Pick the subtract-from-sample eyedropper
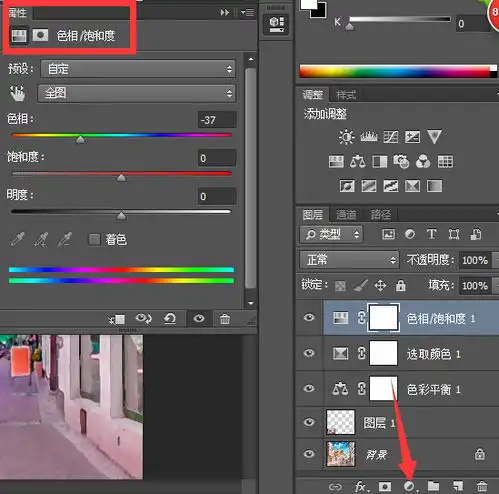 pos(64,239)
